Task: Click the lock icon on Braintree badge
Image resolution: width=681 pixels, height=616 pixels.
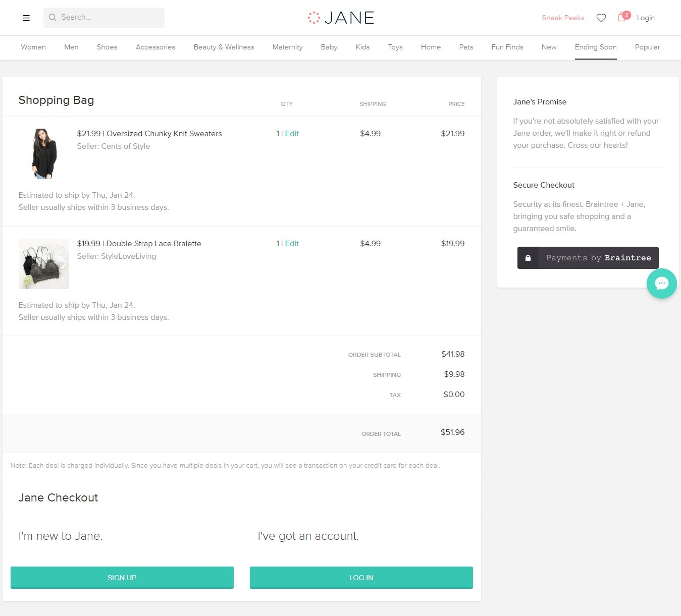Action: click(x=528, y=258)
